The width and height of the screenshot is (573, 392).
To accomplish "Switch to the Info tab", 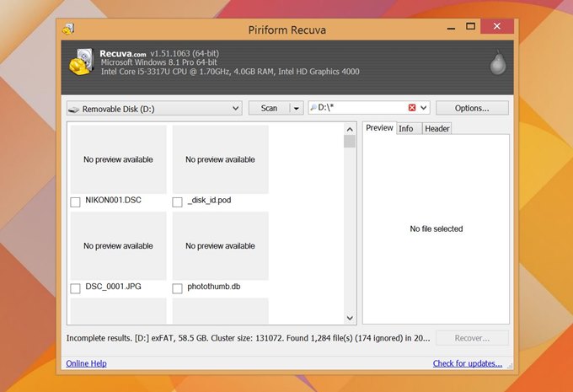I will click(x=406, y=128).
